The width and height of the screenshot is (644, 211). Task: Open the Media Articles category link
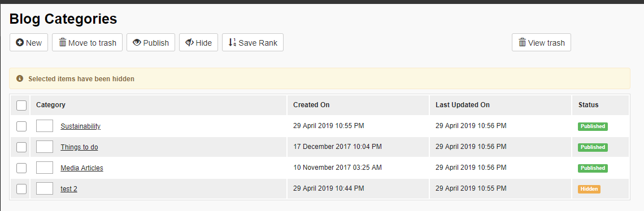coord(82,168)
